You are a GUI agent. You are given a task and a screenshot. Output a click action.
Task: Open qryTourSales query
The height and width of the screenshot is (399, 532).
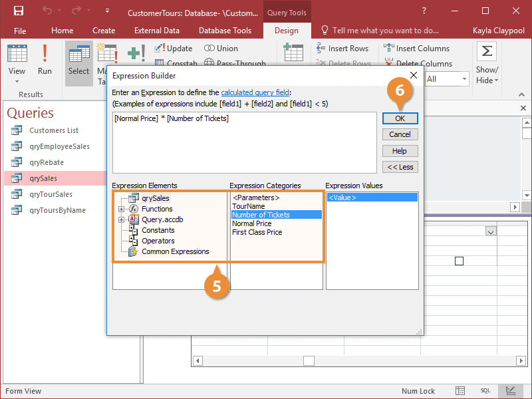click(x=51, y=194)
